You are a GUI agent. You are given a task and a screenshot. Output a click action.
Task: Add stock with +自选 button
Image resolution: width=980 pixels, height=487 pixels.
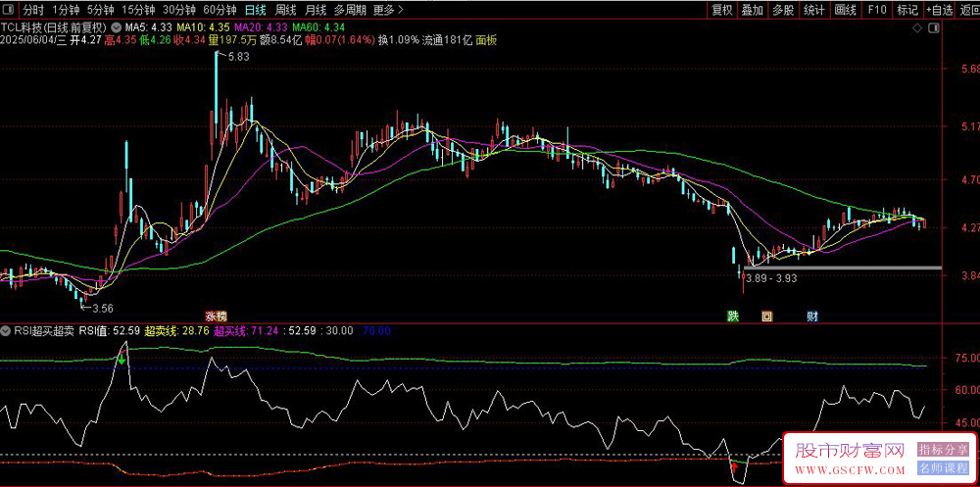(940, 10)
